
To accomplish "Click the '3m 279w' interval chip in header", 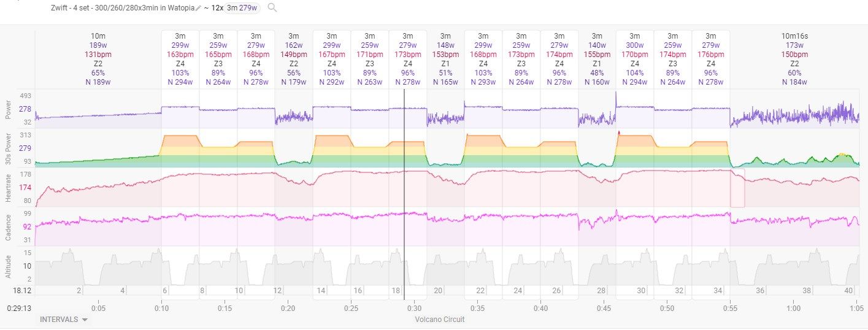I will tap(242, 8).
